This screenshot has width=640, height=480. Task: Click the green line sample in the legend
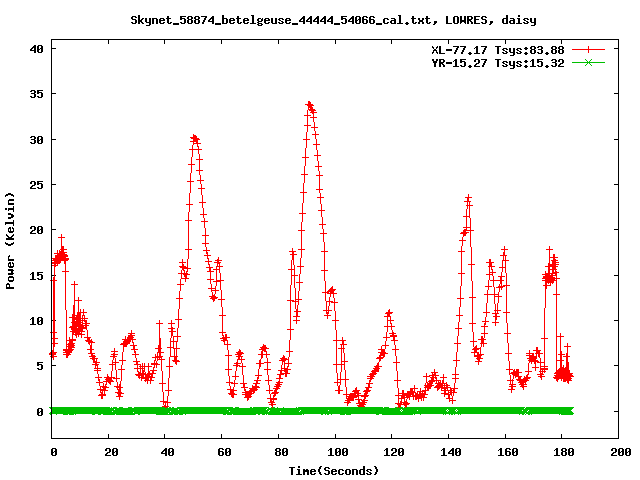pos(588,62)
